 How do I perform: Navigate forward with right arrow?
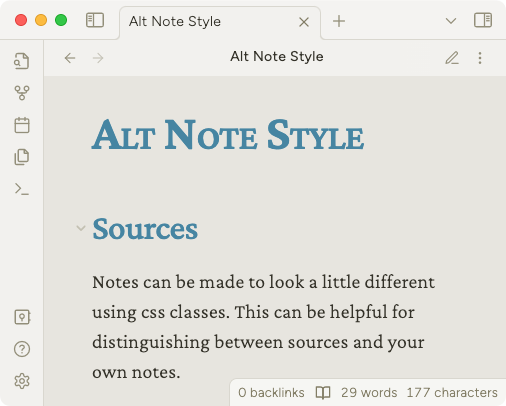pos(98,58)
